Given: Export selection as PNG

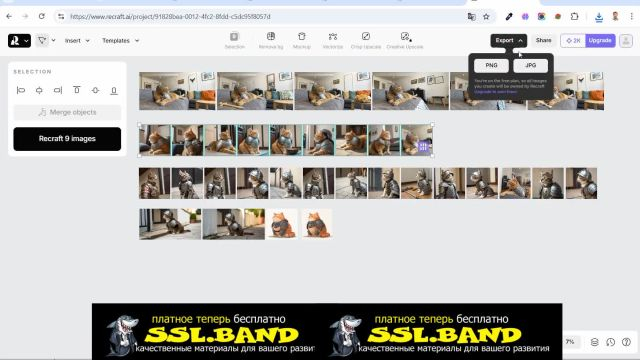Looking at the screenshot, I should coord(491,65).
